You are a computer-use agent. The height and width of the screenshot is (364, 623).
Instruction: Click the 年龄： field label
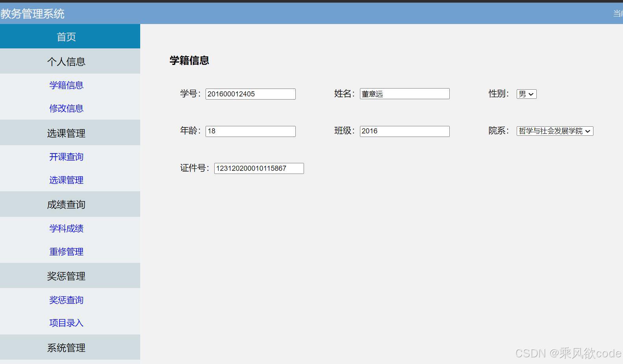pos(191,131)
